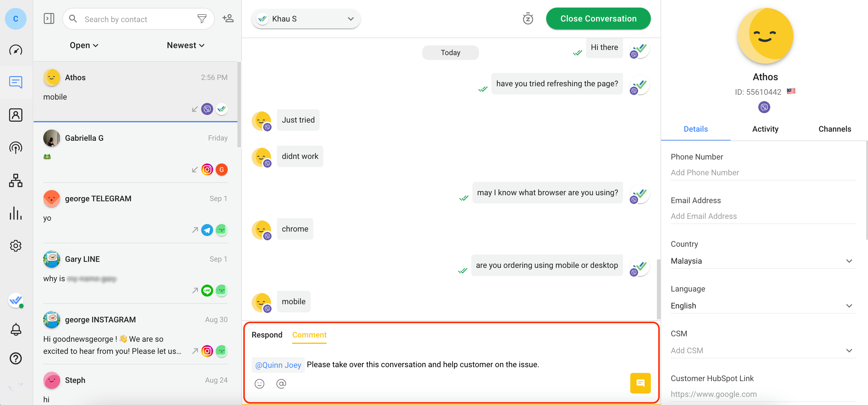Click the add contact icon
This screenshot has height=405, width=868.
tap(228, 18)
